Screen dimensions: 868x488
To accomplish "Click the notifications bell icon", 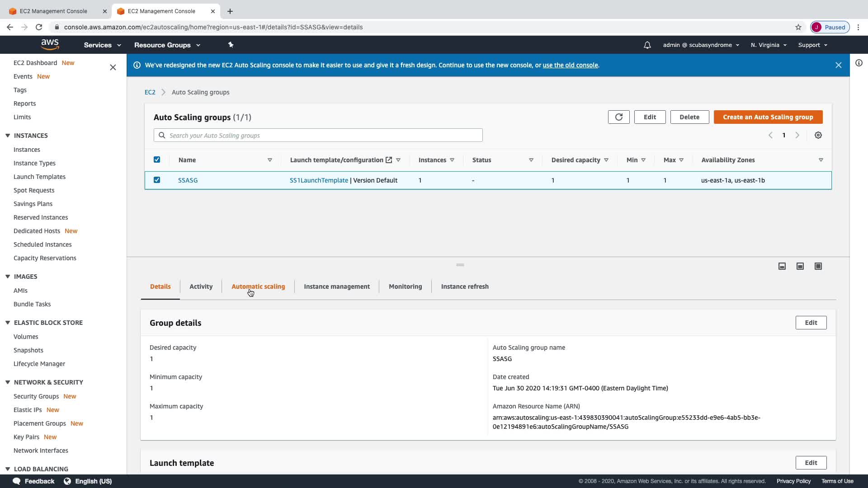I will (647, 45).
